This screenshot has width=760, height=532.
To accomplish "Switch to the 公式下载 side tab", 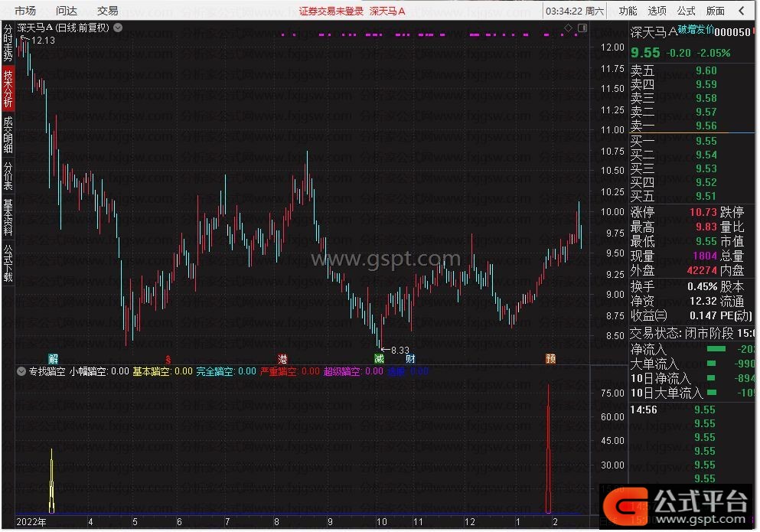I will point(8,263).
